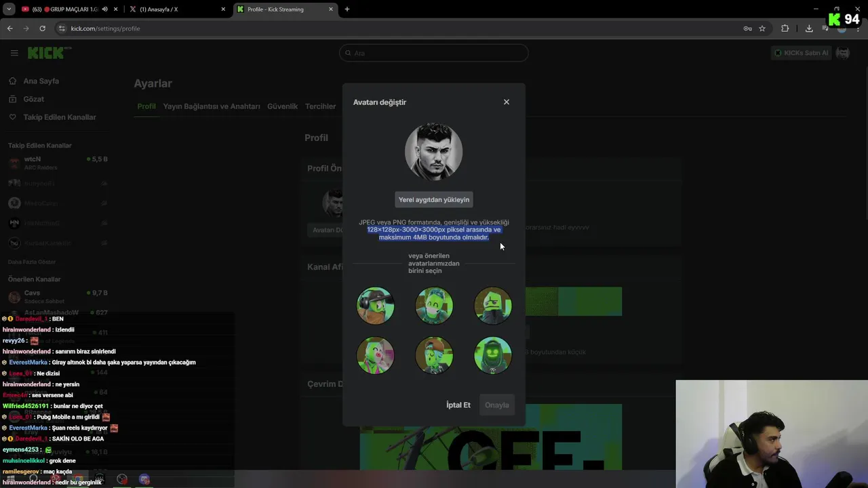Close the Profile - Kick Streaming tab
Image resolution: width=868 pixels, height=488 pixels.
pos(331,9)
